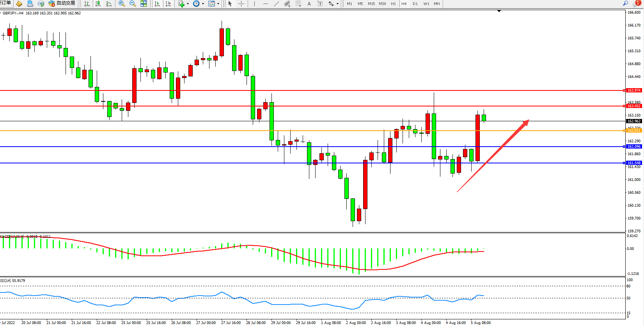
Task: Click the red 163.974 price level label
Action: (x=634, y=90)
